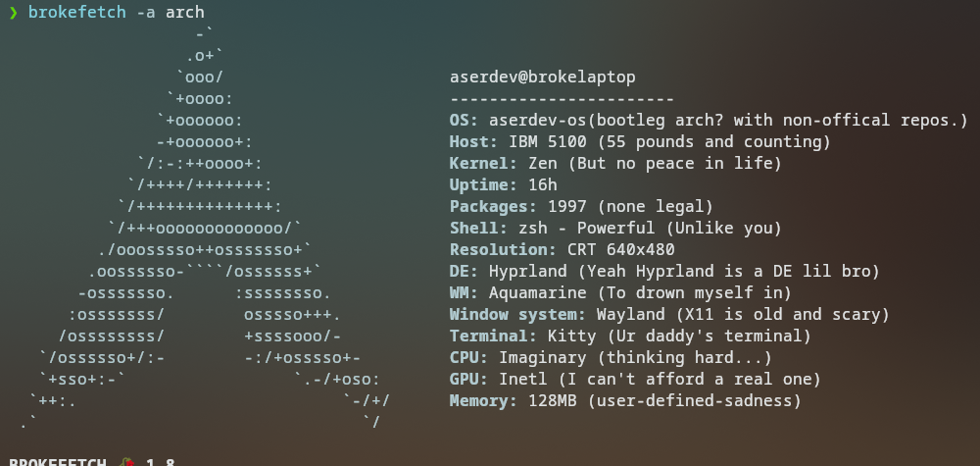Click the dashed separator under username

562,99
